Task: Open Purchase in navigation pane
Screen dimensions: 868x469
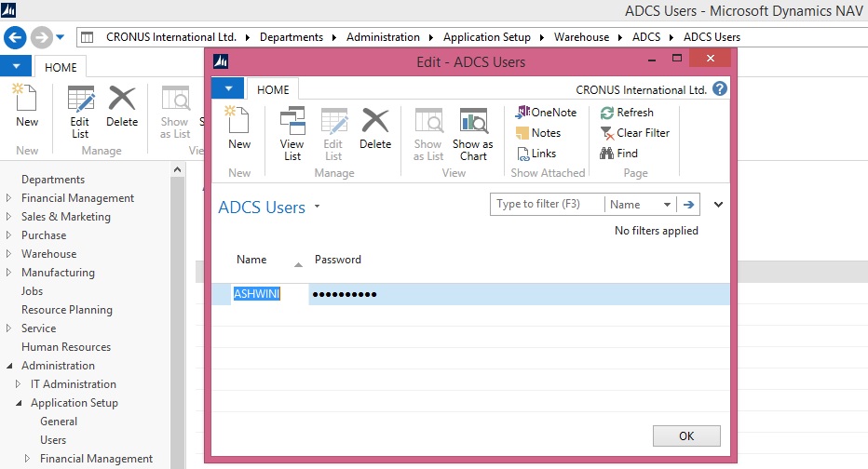Action: click(44, 235)
